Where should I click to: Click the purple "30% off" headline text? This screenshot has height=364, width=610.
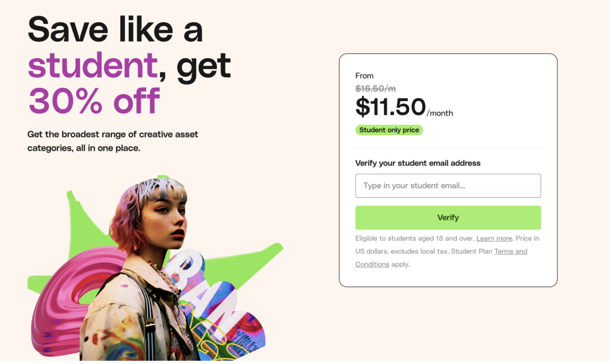tap(94, 101)
